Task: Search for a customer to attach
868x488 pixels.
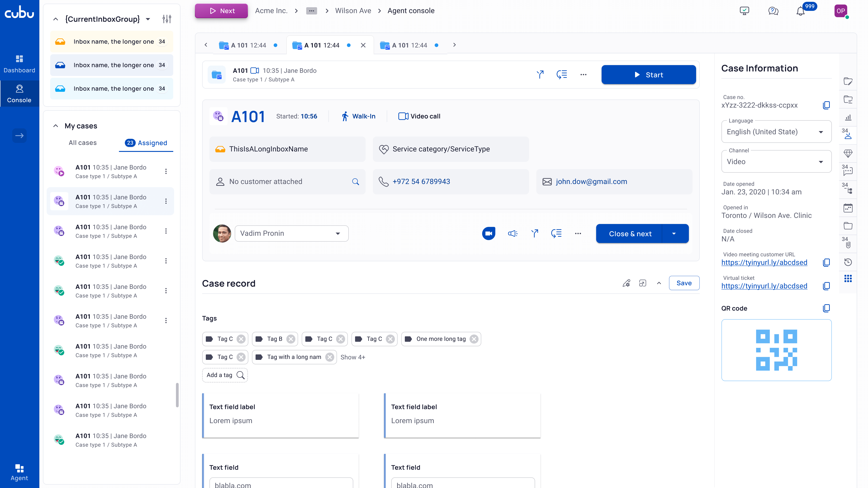Action: pyautogui.click(x=356, y=182)
